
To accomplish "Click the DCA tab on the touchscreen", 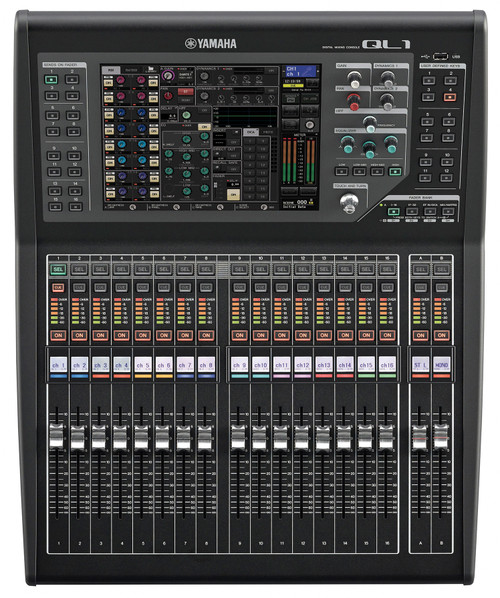I will [x=251, y=132].
